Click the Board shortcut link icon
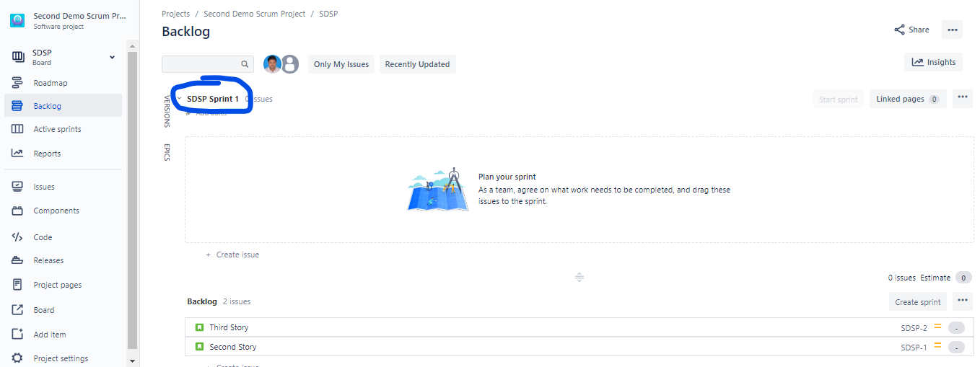980x367 pixels. click(x=17, y=310)
